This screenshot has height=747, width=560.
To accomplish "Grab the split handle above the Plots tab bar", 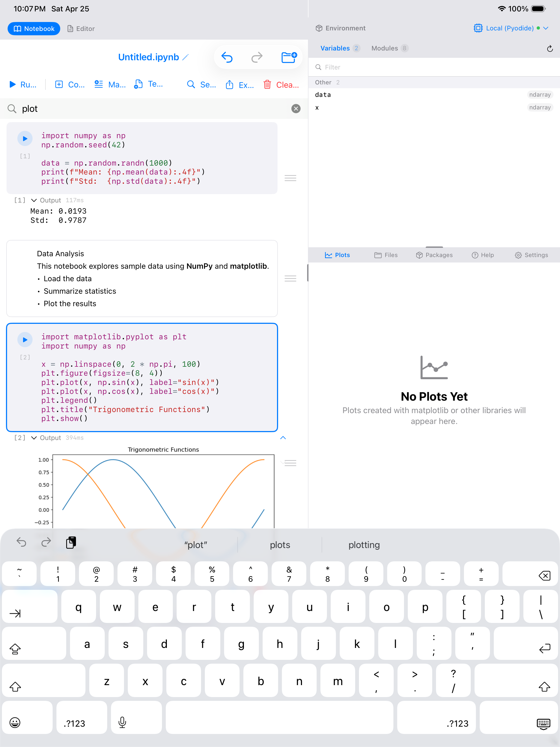I will pyautogui.click(x=434, y=247).
